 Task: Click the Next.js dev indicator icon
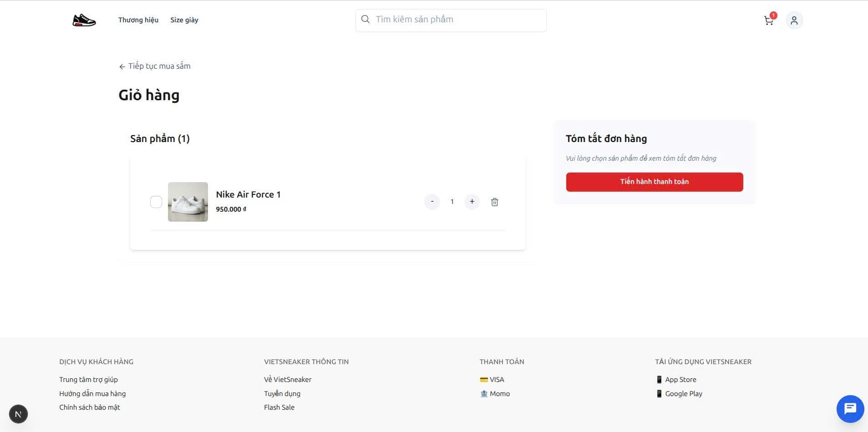coord(18,414)
